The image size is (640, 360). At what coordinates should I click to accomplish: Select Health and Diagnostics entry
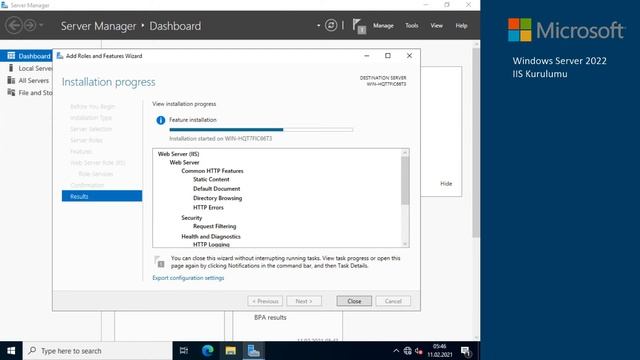(x=211, y=236)
